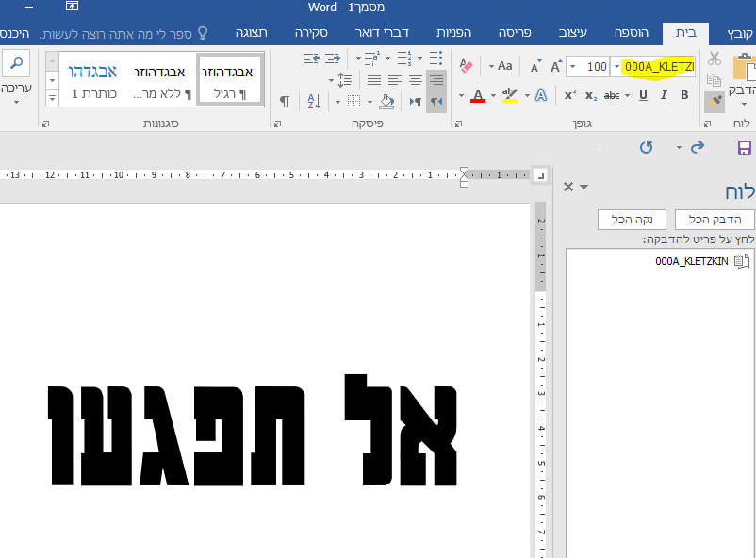Apply the רגיל (Normal) style
Image resolution: width=756 pixels, height=558 pixels.
(x=228, y=79)
